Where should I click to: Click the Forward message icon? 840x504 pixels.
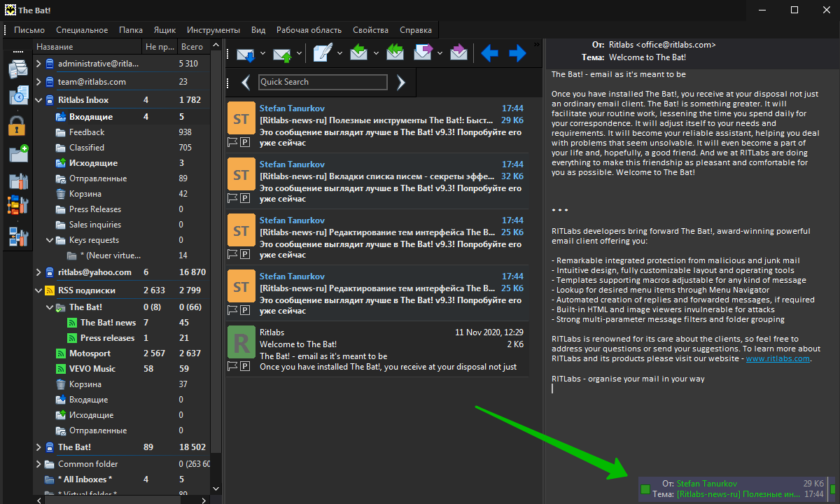pyautogui.click(x=423, y=53)
